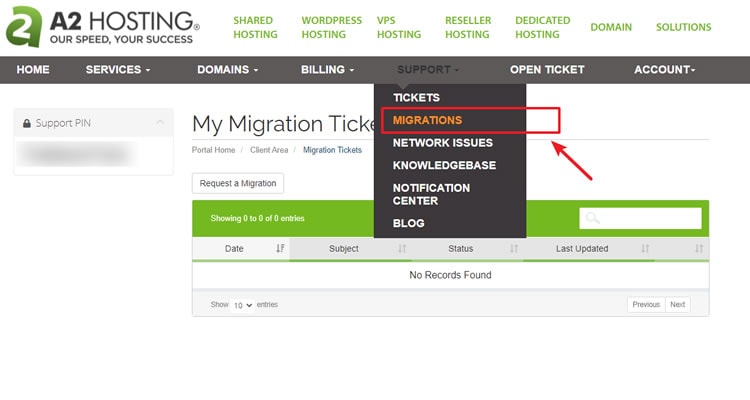The image size is (750, 400).
Task: Open the Show 10 entries dropdown
Action: pos(243,305)
